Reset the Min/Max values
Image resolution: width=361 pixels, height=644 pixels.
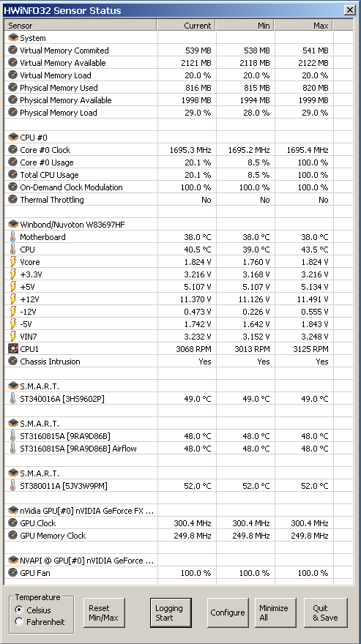[104, 613]
